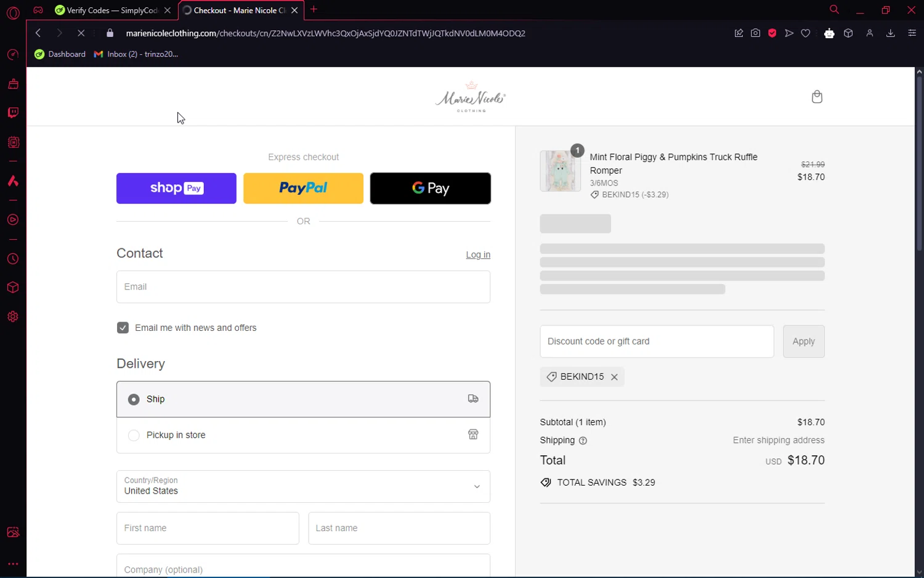924x578 pixels.
Task: Open the Dashboard bookmark
Action: click(x=60, y=54)
